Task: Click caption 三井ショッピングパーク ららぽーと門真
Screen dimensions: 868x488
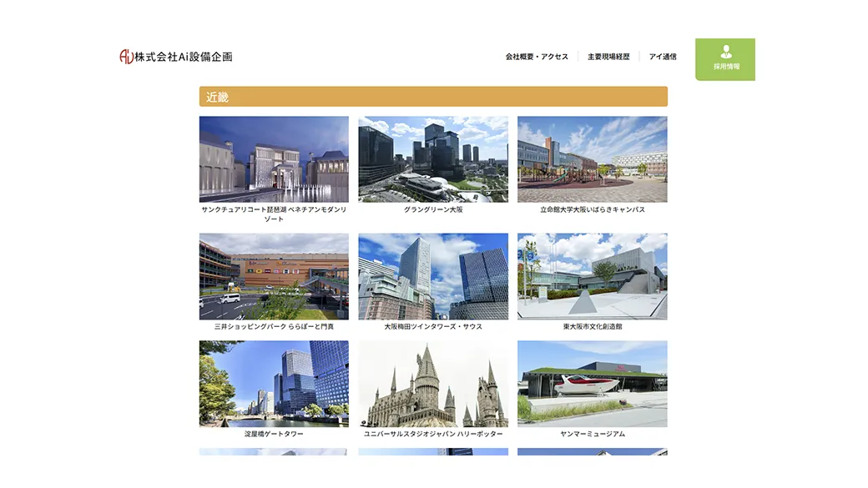Action: (x=274, y=326)
